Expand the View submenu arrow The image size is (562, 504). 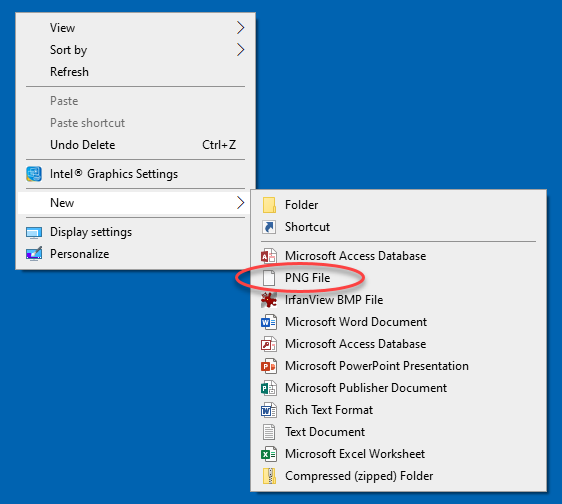point(240,28)
